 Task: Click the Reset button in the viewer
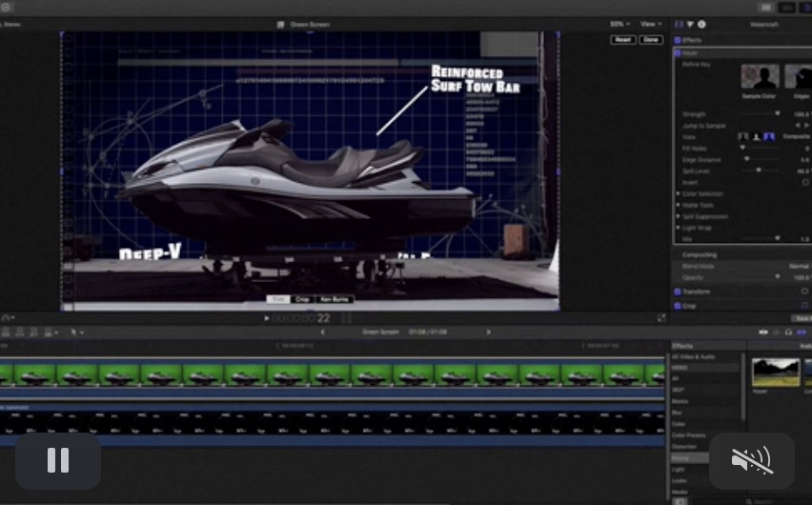pos(622,40)
